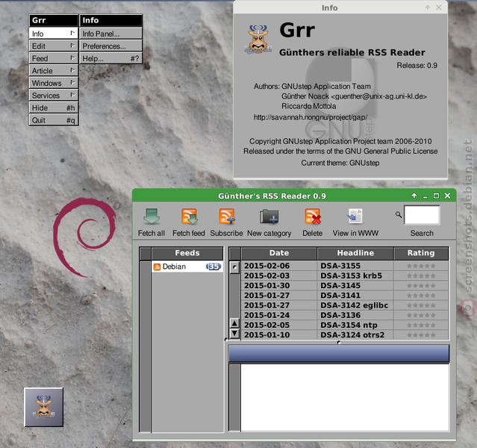Click the Grr mascot logo in Info window
477x448 pixels.
258,40
